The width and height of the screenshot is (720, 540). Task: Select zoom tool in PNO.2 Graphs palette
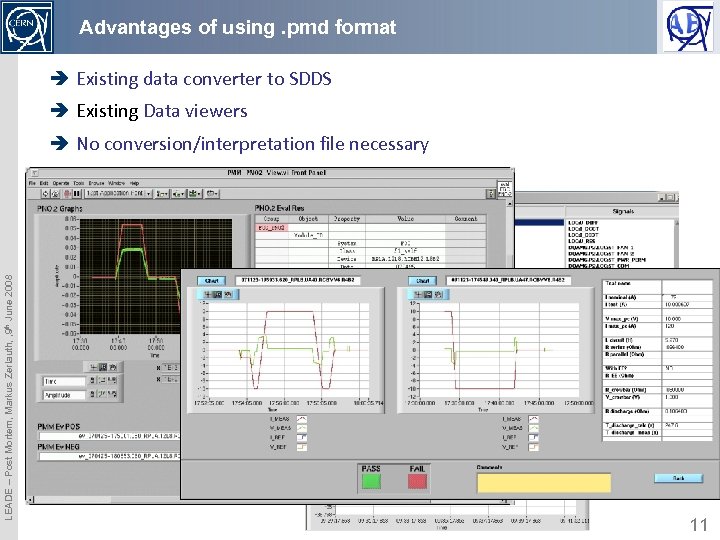point(103,367)
